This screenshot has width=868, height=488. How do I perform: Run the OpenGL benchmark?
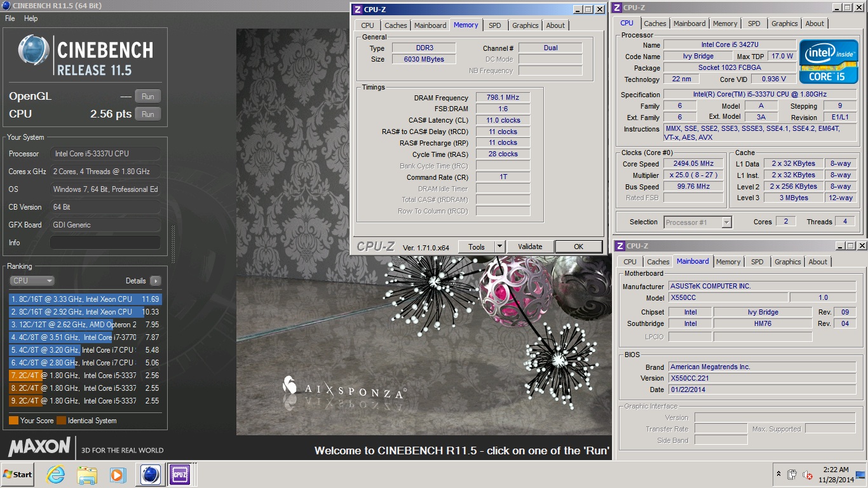tap(147, 97)
